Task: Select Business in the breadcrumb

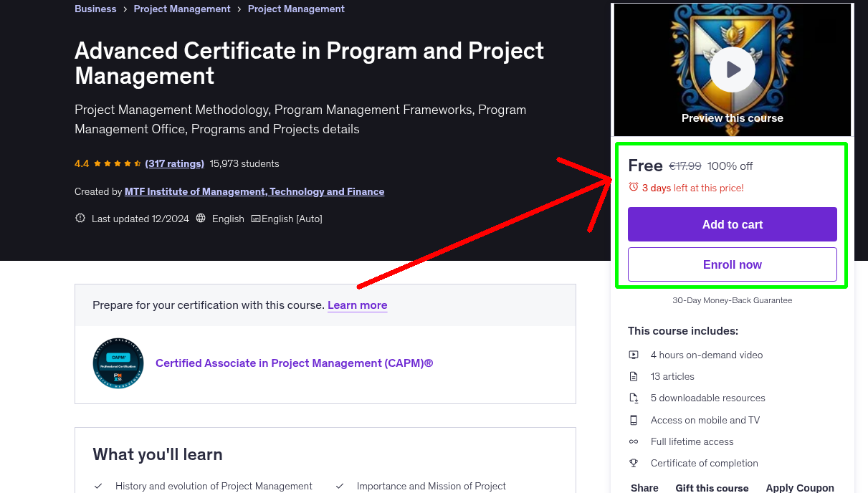Action: (95, 9)
